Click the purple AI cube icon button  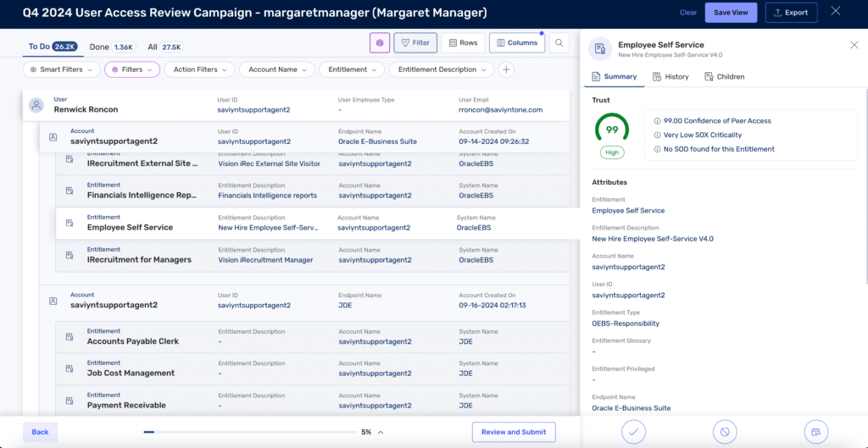[380, 42]
